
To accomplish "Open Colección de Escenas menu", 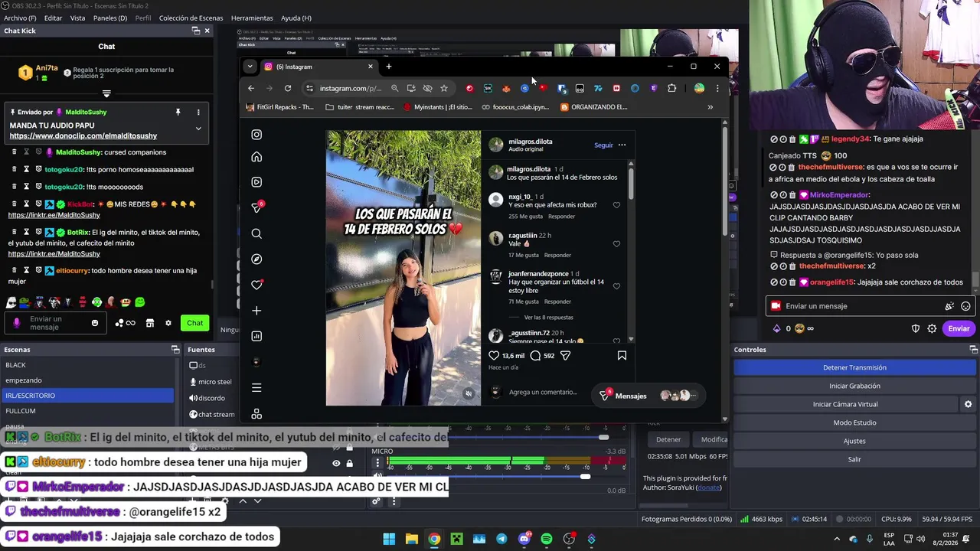I will click(x=191, y=18).
